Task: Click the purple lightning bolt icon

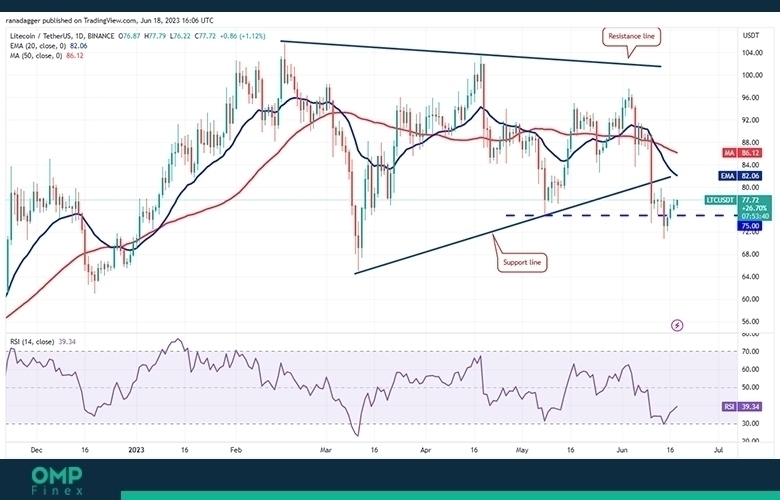Action: (x=677, y=325)
